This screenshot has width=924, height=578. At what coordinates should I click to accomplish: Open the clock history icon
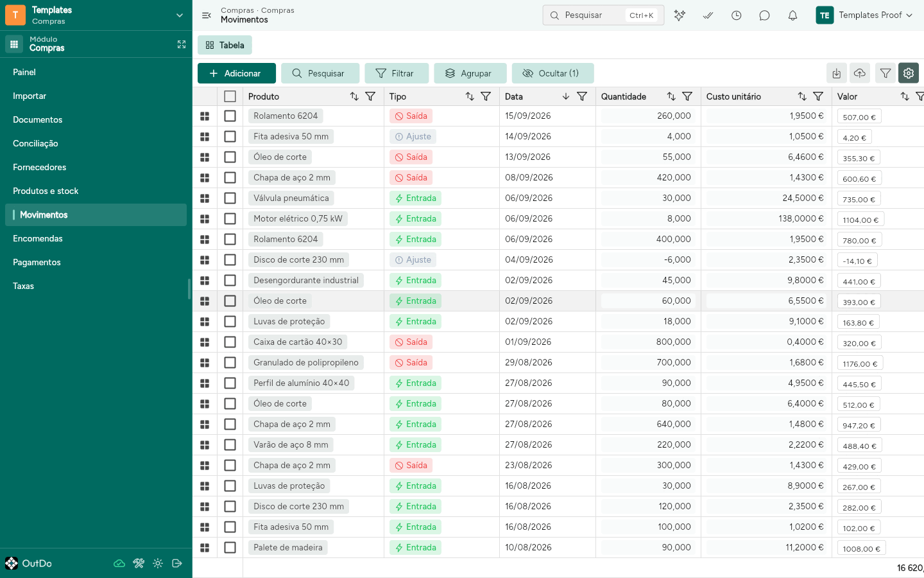coord(736,15)
